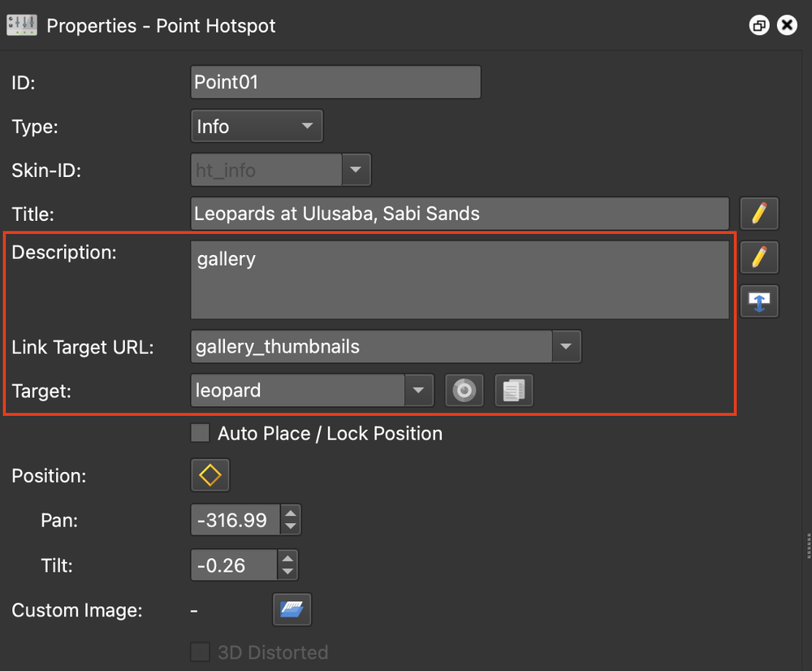
Task: Enable Auto Place / Lock Position checkbox
Action: 200,433
